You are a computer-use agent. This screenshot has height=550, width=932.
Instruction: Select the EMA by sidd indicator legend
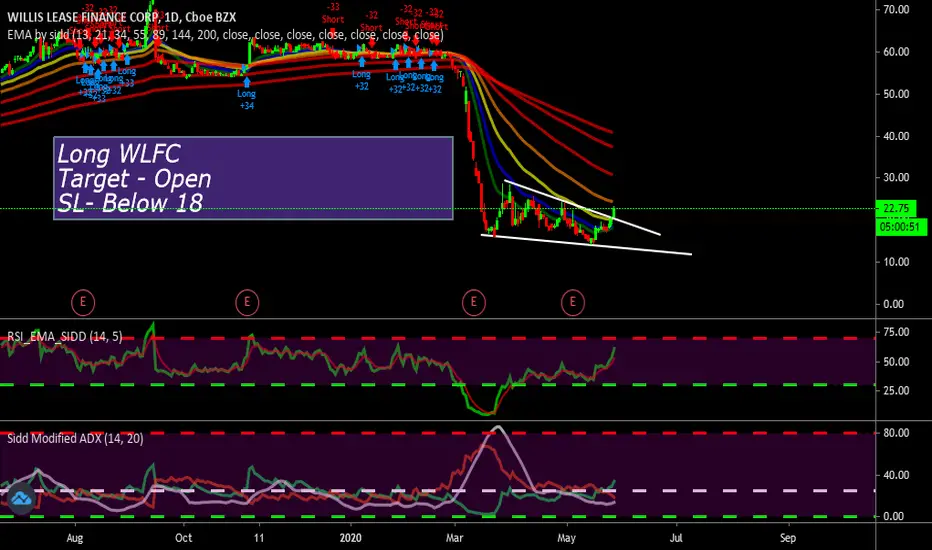point(225,35)
